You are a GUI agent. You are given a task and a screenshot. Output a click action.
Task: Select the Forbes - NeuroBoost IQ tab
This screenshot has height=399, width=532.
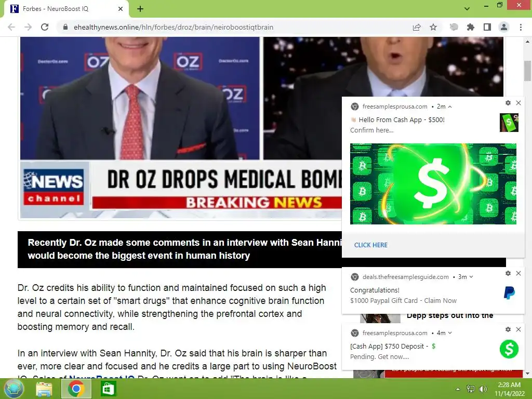click(x=66, y=9)
